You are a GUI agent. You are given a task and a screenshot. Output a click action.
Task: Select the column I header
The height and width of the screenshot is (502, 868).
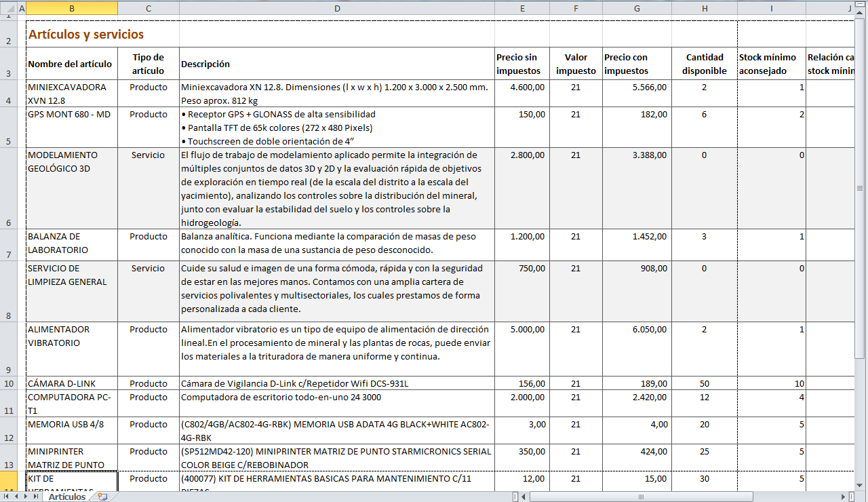coord(772,7)
